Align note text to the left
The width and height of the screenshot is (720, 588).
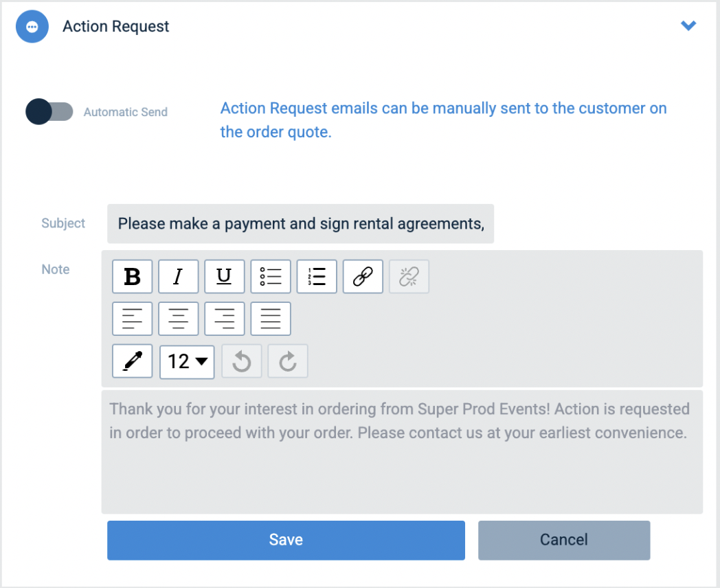(132, 319)
